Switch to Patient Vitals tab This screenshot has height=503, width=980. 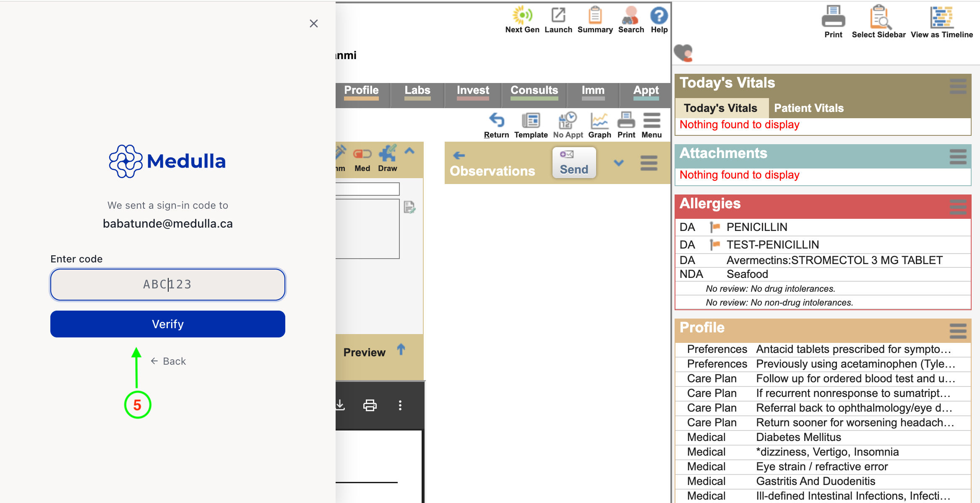pos(808,108)
